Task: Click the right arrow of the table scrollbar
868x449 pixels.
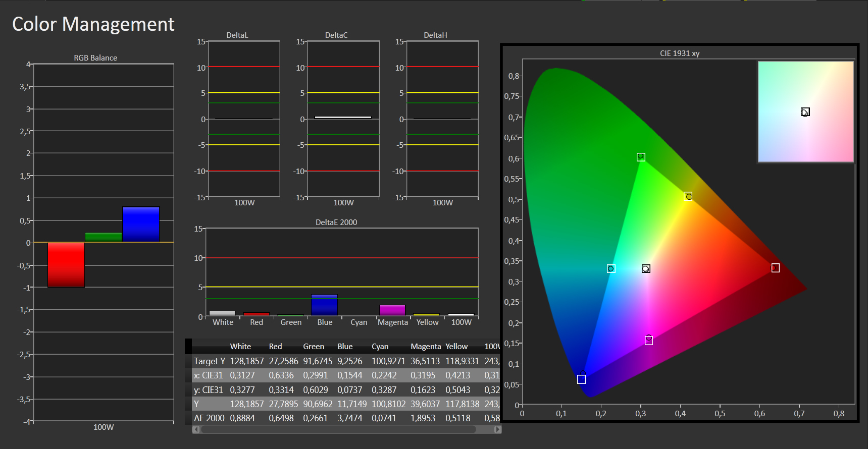Action: (x=497, y=429)
